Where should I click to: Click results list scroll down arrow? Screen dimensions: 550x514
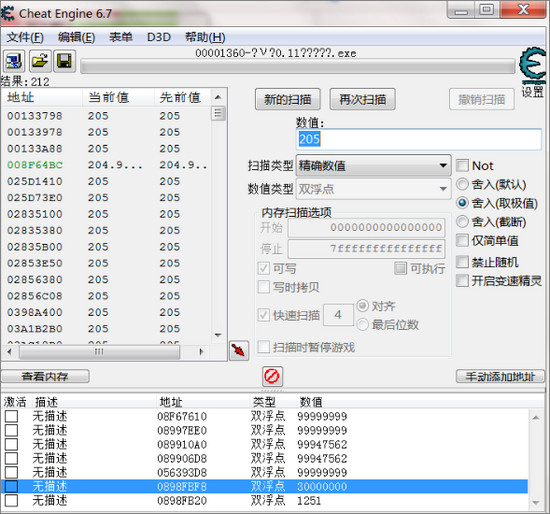[218, 335]
